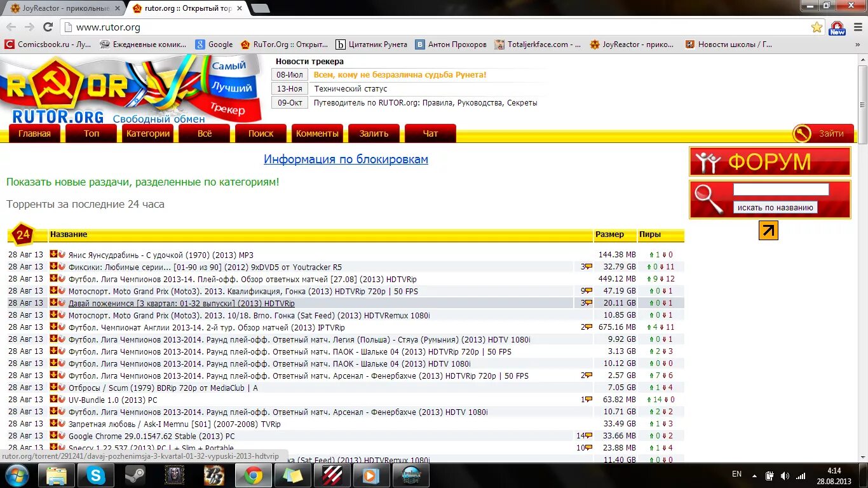Image resolution: width=868 pixels, height=488 pixels.
Task: Show hidden tray icons arrow
Action: point(754,475)
